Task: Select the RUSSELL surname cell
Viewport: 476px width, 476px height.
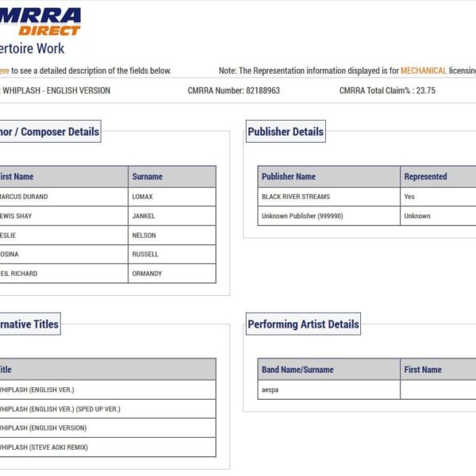Action: coord(172,255)
